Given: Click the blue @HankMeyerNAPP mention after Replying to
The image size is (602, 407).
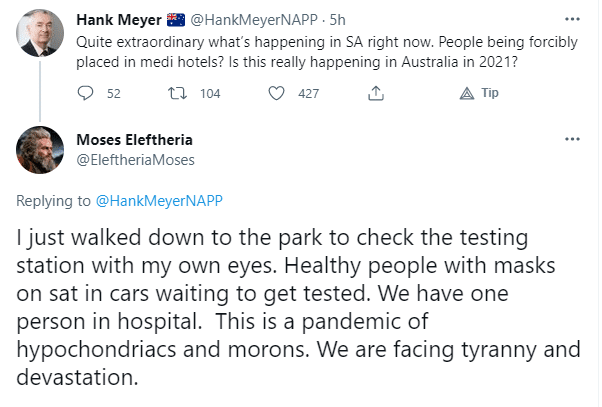Looking at the screenshot, I should pyautogui.click(x=159, y=201).
